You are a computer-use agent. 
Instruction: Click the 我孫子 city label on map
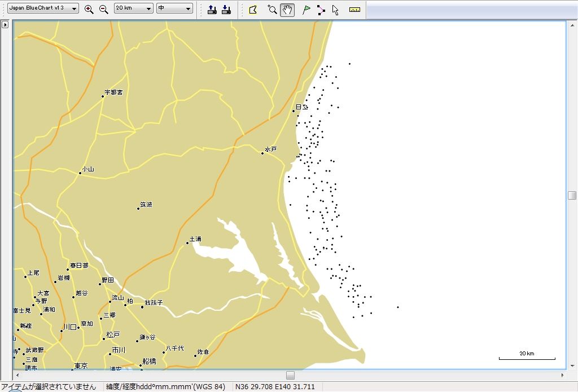[154, 302]
